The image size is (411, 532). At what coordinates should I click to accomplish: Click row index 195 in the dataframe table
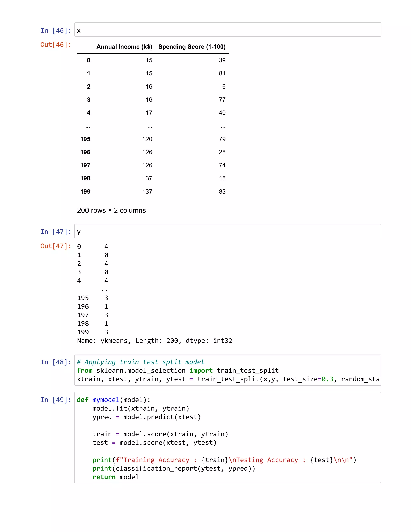click(85, 139)
